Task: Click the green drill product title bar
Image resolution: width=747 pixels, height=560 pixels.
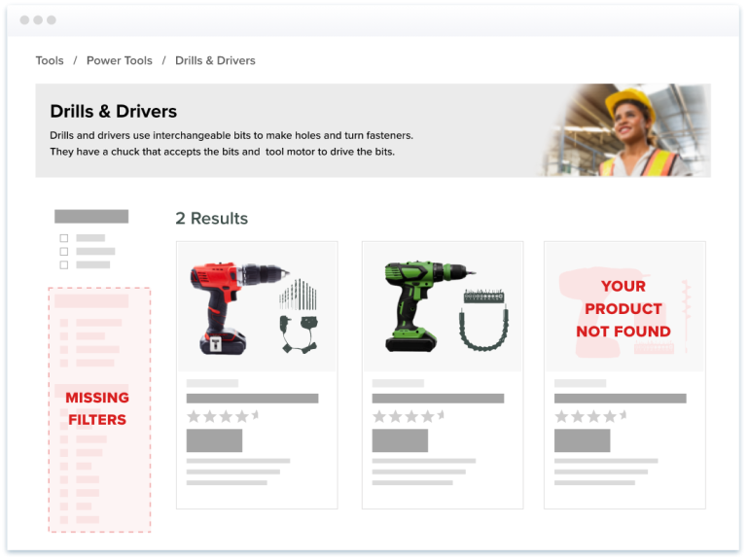Action: pos(439,399)
